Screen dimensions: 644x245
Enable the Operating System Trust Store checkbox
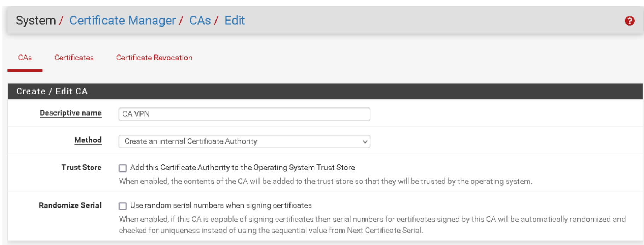click(x=123, y=168)
